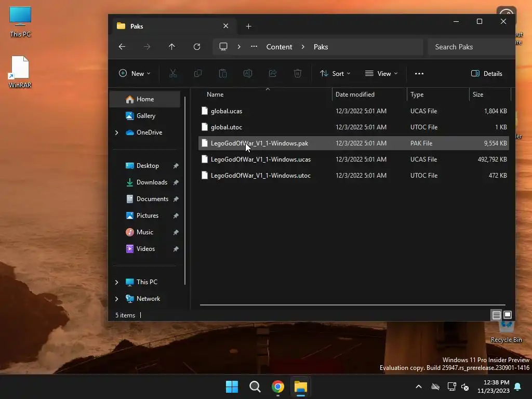Click the Cut scissors icon
The height and width of the screenshot is (399, 532).
[173, 73]
